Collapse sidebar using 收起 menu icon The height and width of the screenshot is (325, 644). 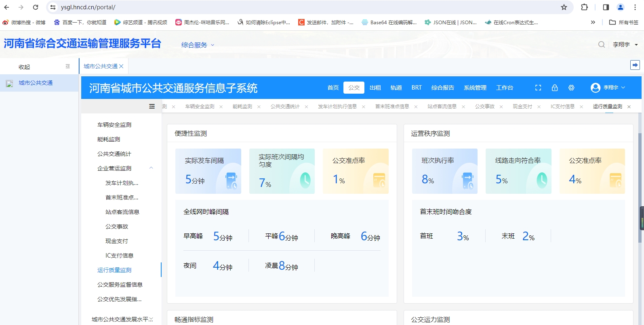[x=67, y=66]
